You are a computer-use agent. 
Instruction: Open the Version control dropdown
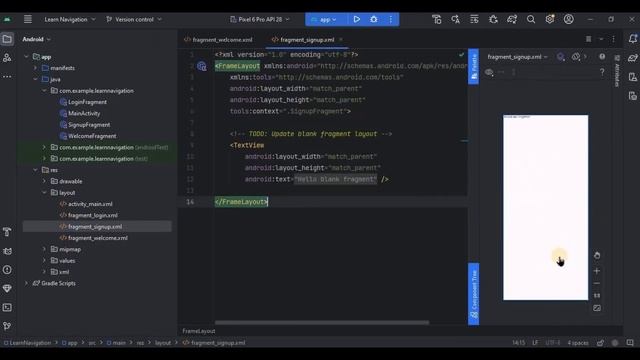coord(134,19)
